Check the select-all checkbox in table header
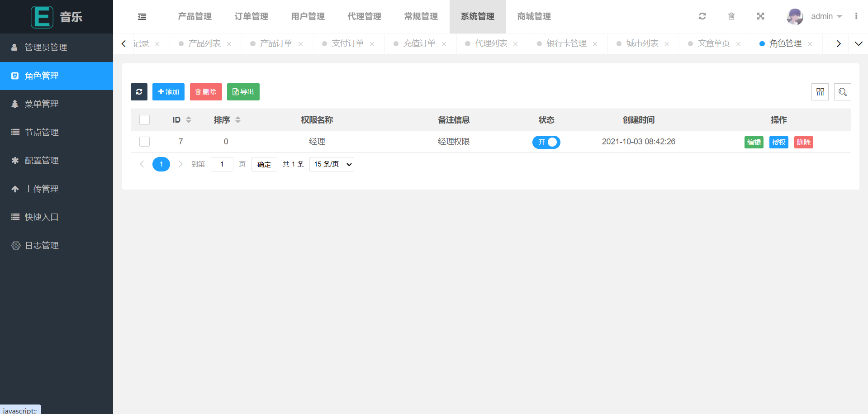This screenshot has width=868, height=414. pyautogui.click(x=144, y=120)
